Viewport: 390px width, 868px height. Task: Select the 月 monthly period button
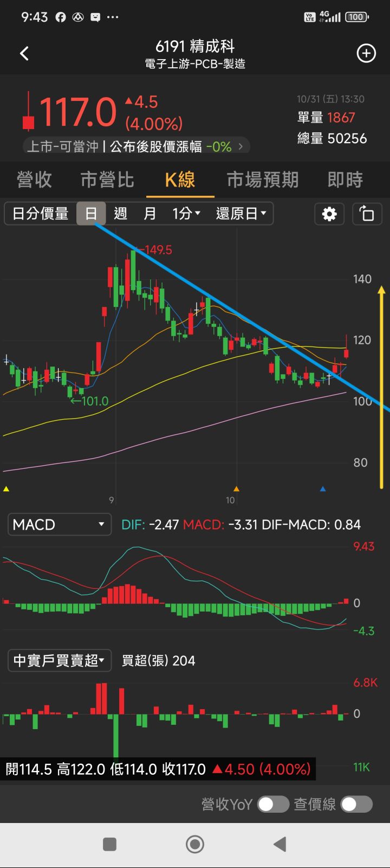pyautogui.click(x=149, y=214)
